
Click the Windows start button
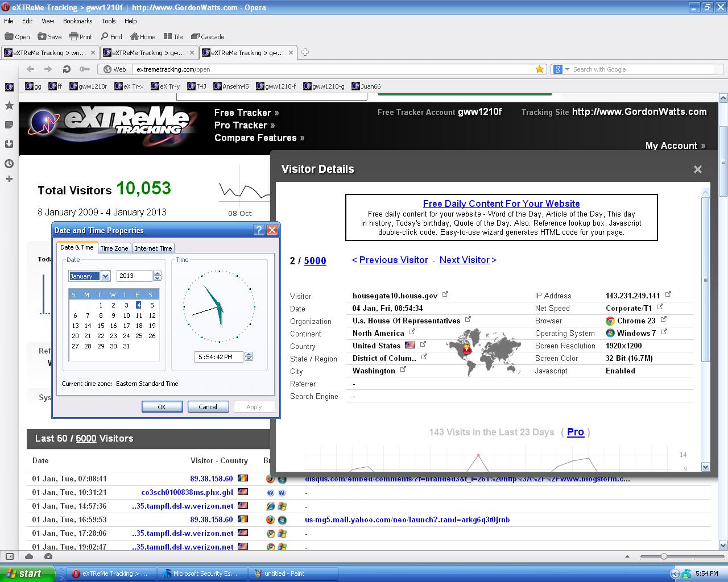point(27,573)
